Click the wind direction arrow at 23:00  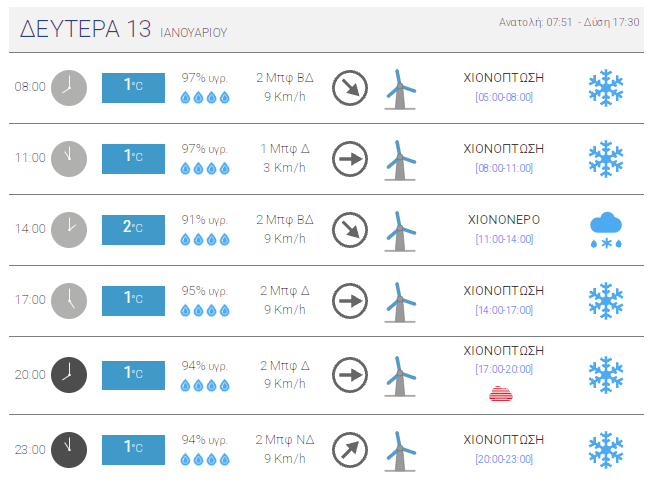tap(350, 449)
